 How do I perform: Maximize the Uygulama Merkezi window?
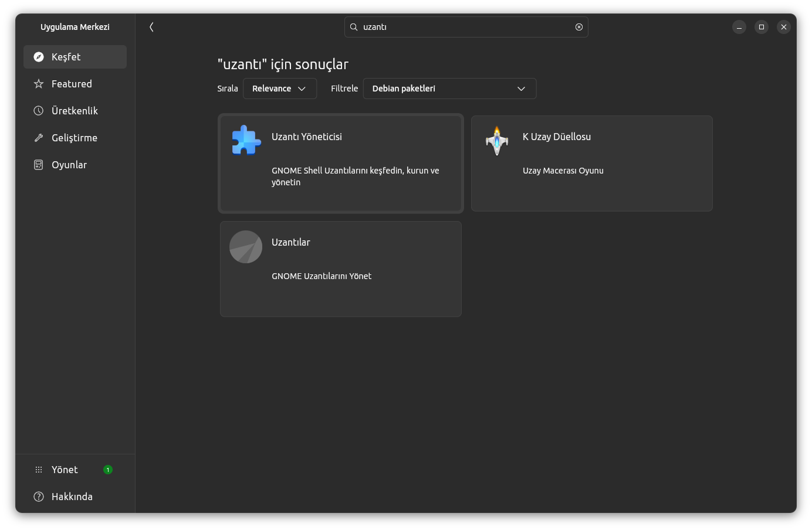tap(762, 27)
